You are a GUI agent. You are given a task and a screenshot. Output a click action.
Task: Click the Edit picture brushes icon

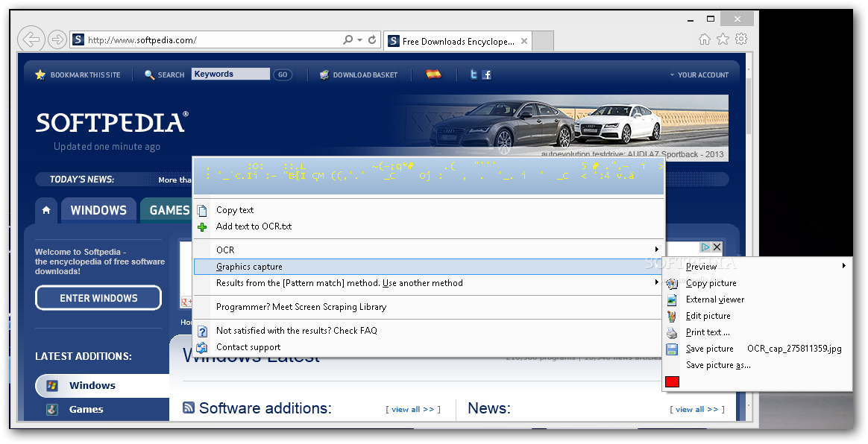(672, 317)
